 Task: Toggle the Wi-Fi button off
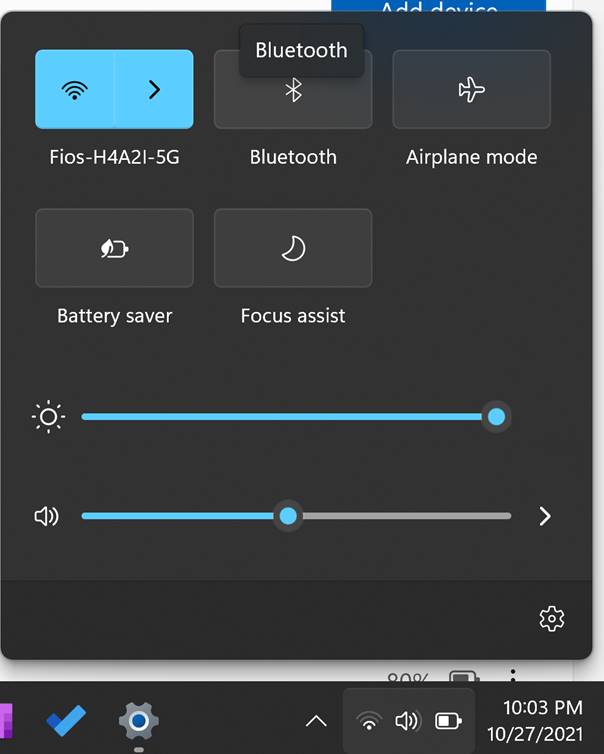click(x=75, y=89)
